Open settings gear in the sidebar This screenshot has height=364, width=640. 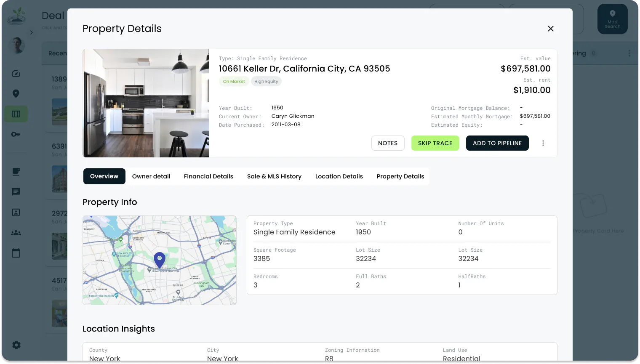pos(16,345)
